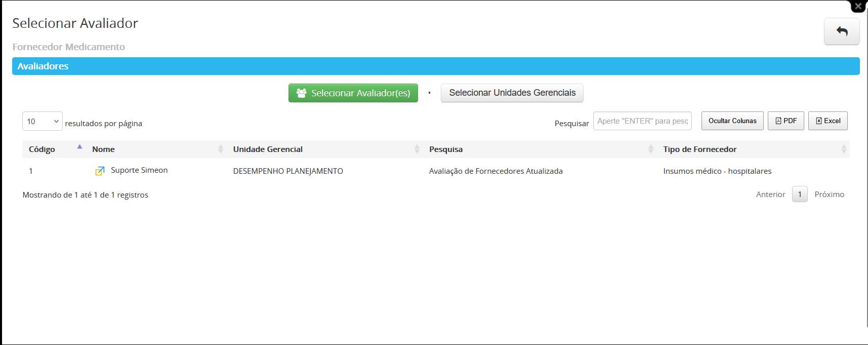868x345 pixels.
Task: Sort table by Nome column
Action: tap(104, 149)
